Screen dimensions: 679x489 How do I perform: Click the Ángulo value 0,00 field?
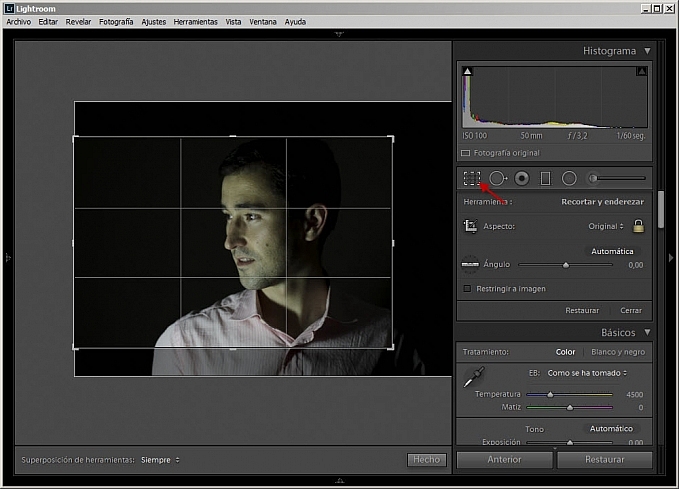click(x=635, y=265)
